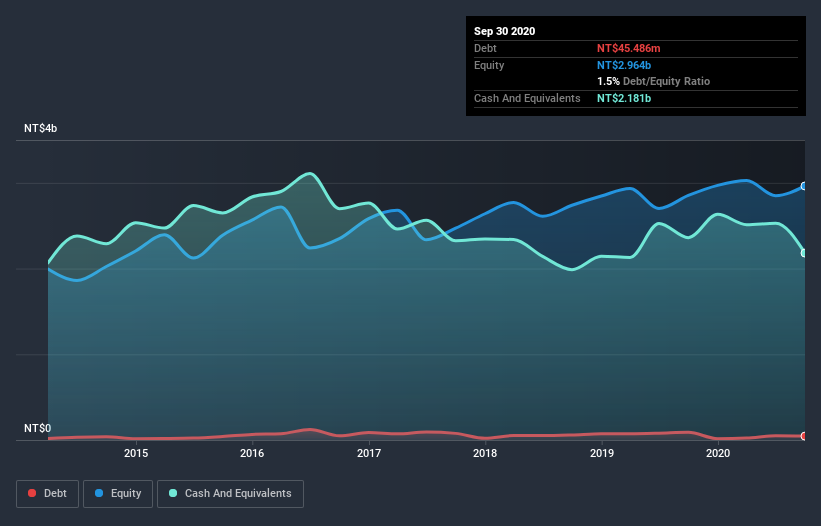Toggle the Cash And Equivalents legend button
The image size is (821, 526).
230,494
